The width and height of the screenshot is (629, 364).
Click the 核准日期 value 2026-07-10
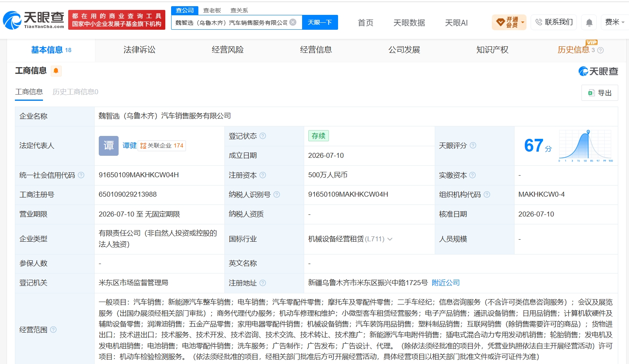536,214
